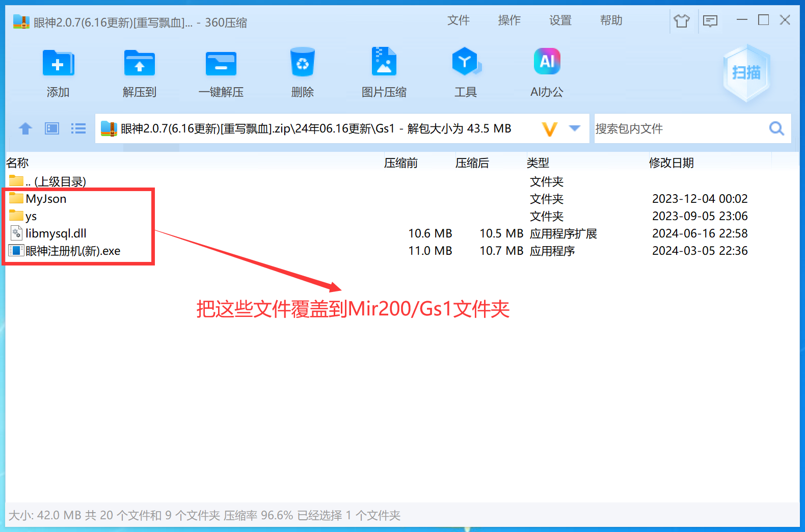This screenshot has width=805, height=532.
Task: Open the 图片压缩 image compression tool
Action: click(x=384, y=62)
